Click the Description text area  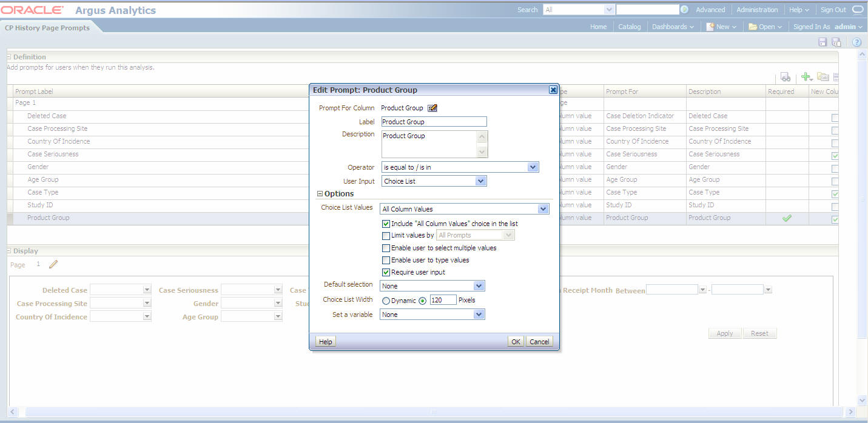click(434, 144)
